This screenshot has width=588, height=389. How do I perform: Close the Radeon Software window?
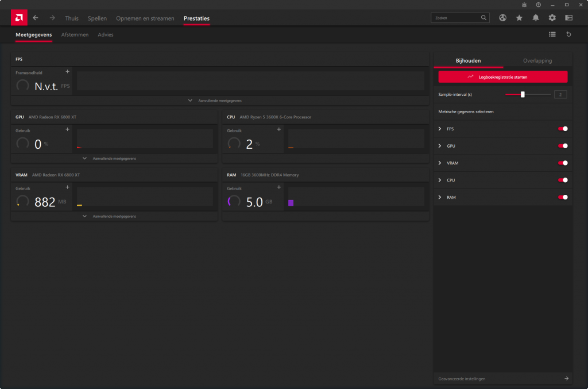point(581,5)
